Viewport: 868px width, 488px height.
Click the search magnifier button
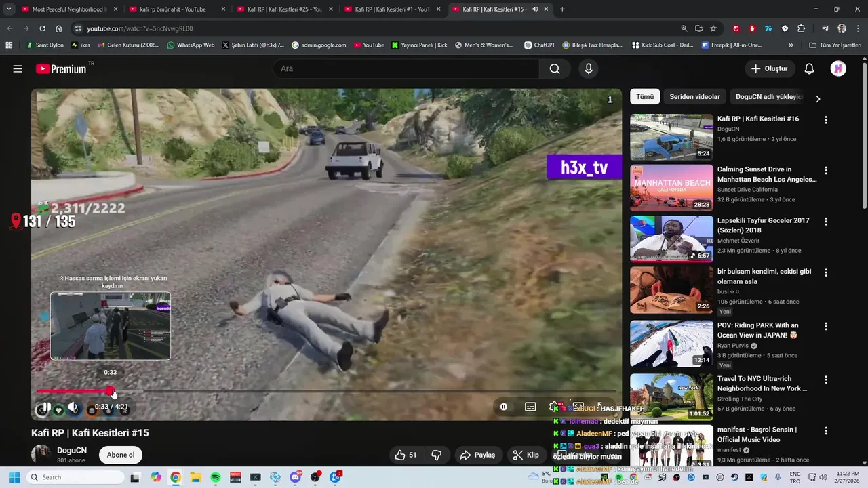[555, 68]
